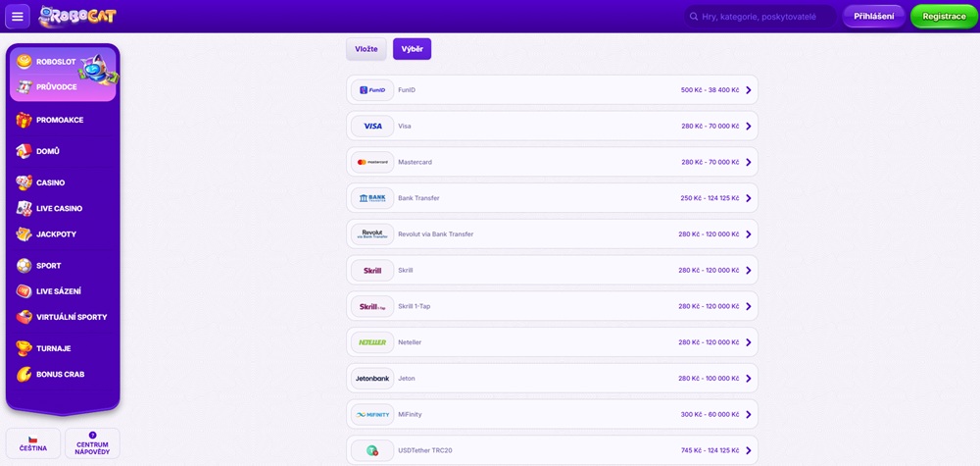The height and width of the screenshot is (466, 980).
Task: Open the Čeština language selector
Action: 33,443
